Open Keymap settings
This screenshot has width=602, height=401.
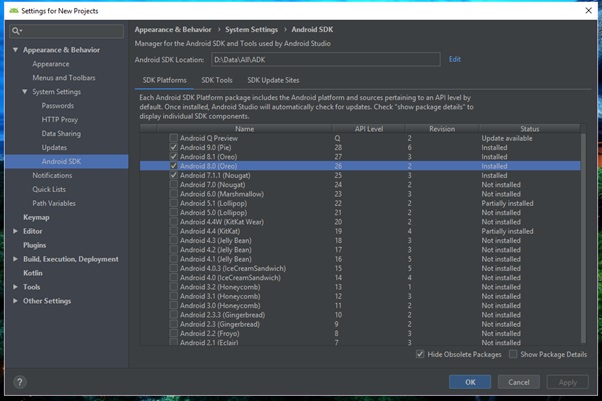[36, 217]
